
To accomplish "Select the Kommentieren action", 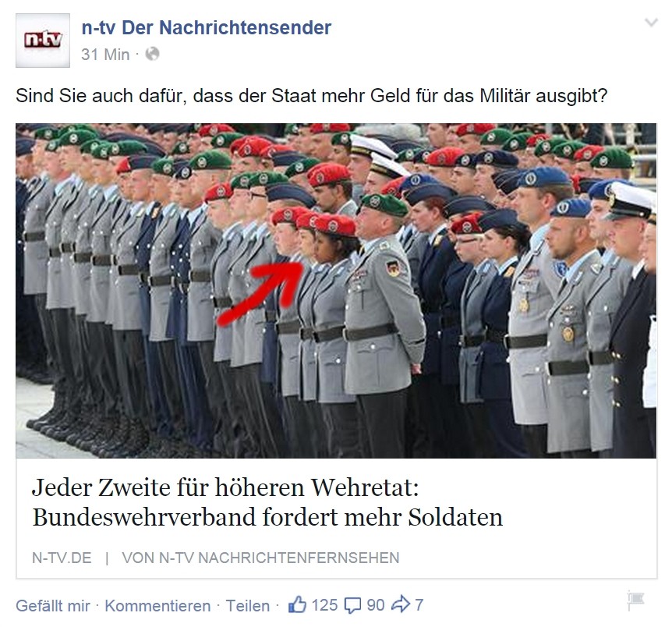I will tap(157, 606).
